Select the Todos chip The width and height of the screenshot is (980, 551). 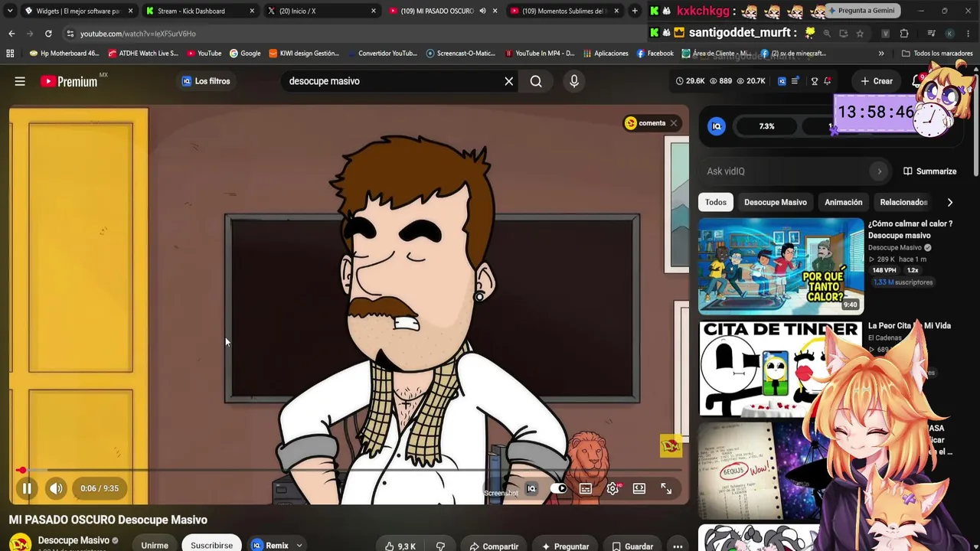coord(716,202)
